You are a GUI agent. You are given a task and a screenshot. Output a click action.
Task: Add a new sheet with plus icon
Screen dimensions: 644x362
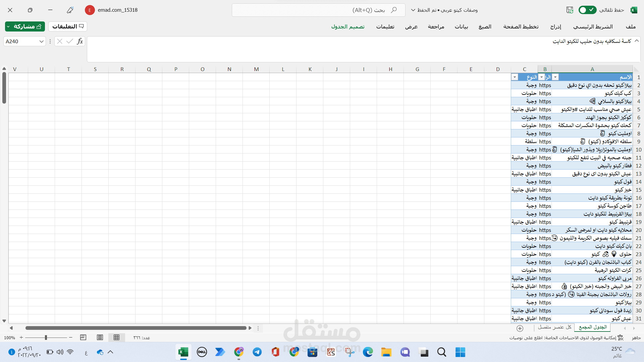click(520, 328)
